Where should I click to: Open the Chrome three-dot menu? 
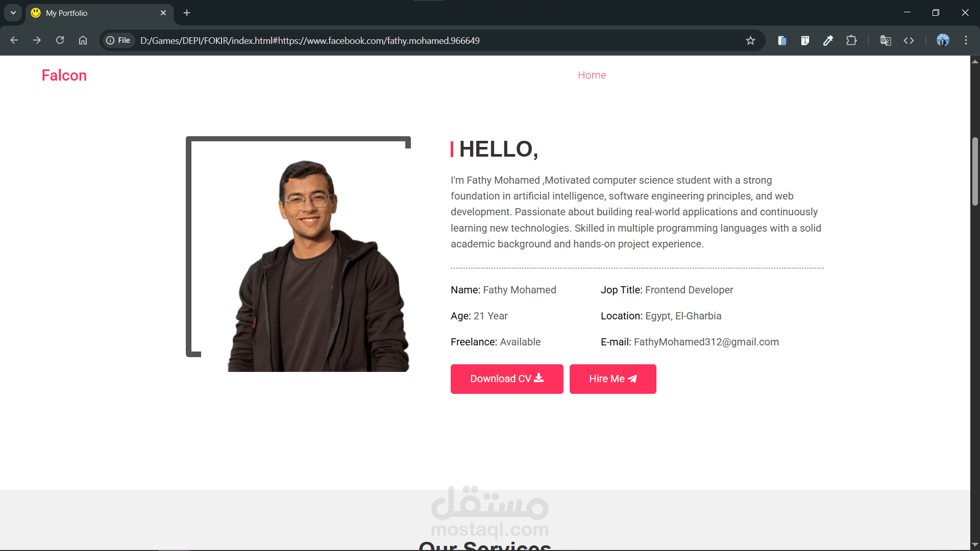(966, 40)
